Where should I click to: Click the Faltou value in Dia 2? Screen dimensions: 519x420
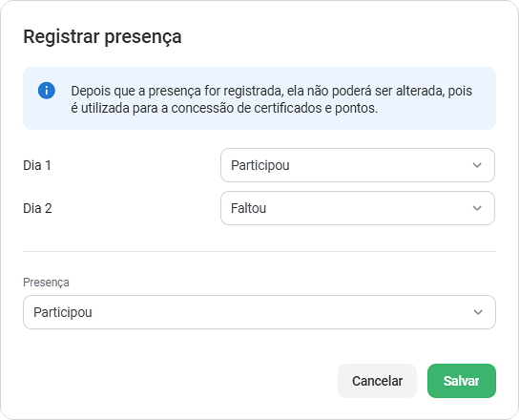248,208
